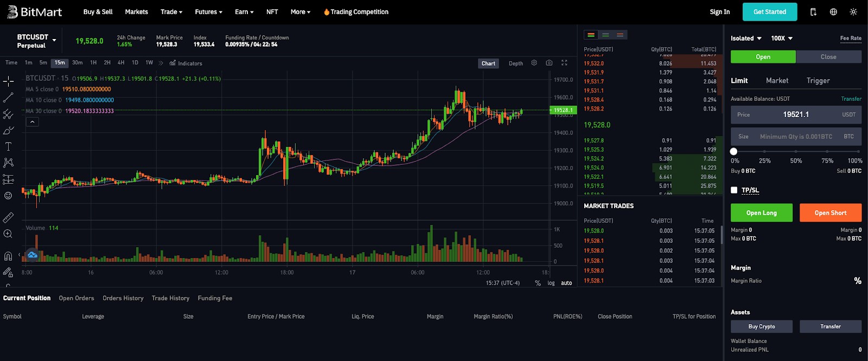Switch theme with the sun icon
The width and height of the screenshot is (868, 361).
point(853,12)
